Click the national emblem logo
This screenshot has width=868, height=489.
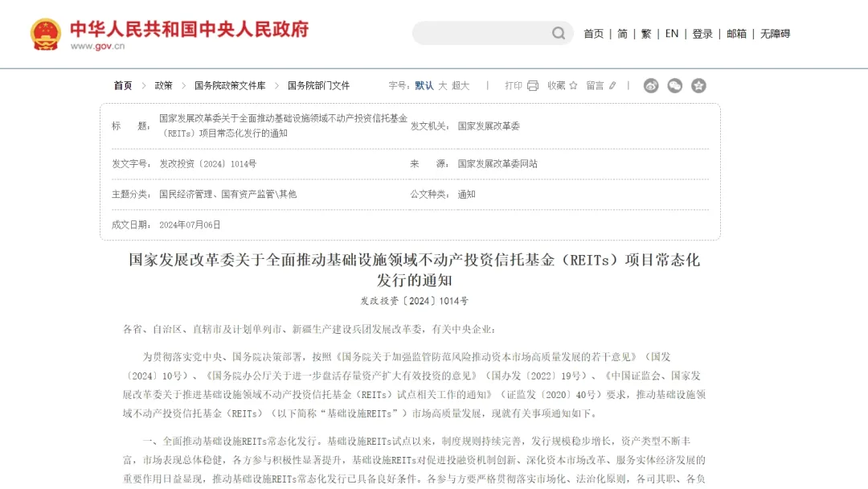coord(46,35)
